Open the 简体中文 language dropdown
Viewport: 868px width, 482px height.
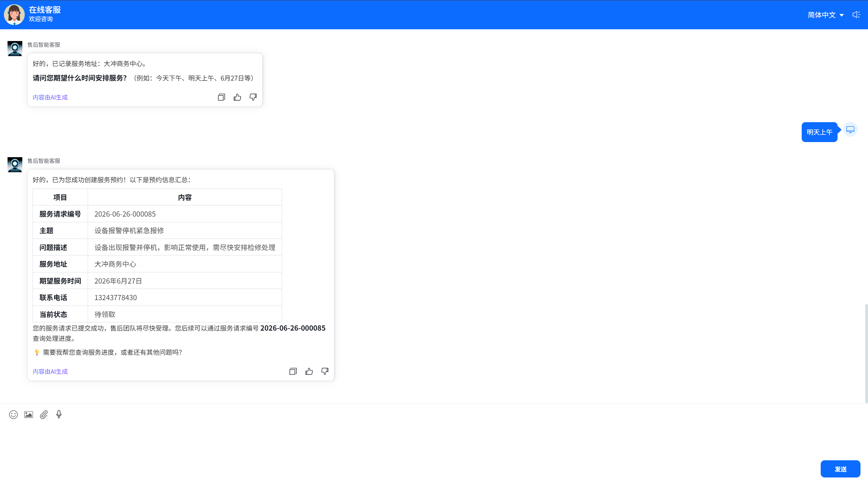pos(826,15)
